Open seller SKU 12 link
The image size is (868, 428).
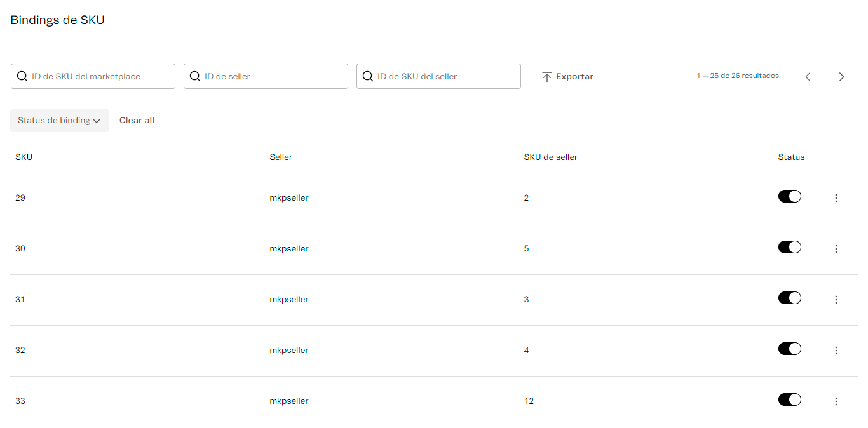[529, 401]
